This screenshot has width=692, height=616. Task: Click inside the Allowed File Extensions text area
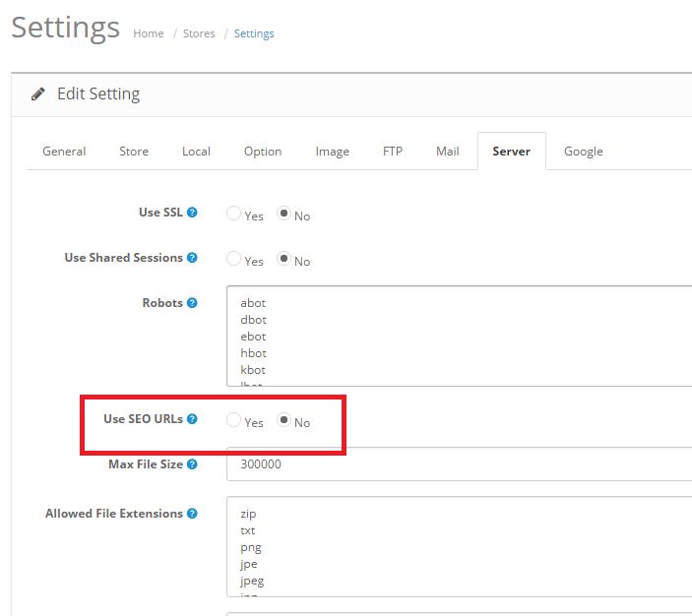pos(459,547)
